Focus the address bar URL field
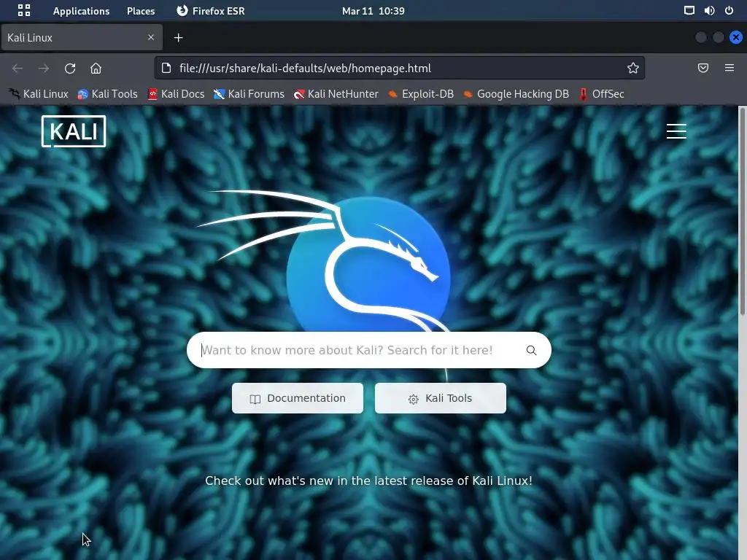This screenshot has height=560, width=747. pos(400,68)
